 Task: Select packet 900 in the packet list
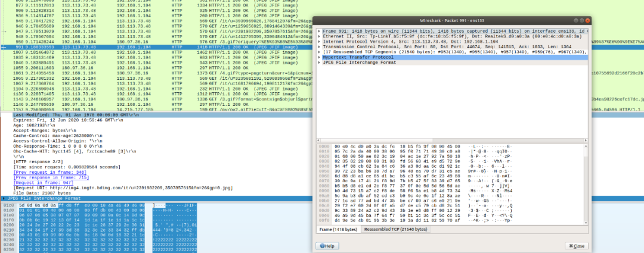[x=156, y=11]
